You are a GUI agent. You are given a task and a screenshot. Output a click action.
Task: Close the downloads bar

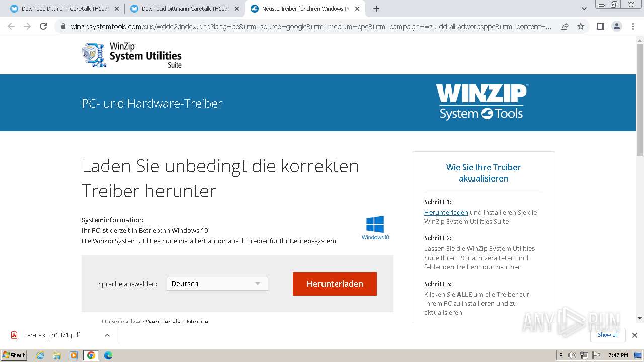(635, 335)
